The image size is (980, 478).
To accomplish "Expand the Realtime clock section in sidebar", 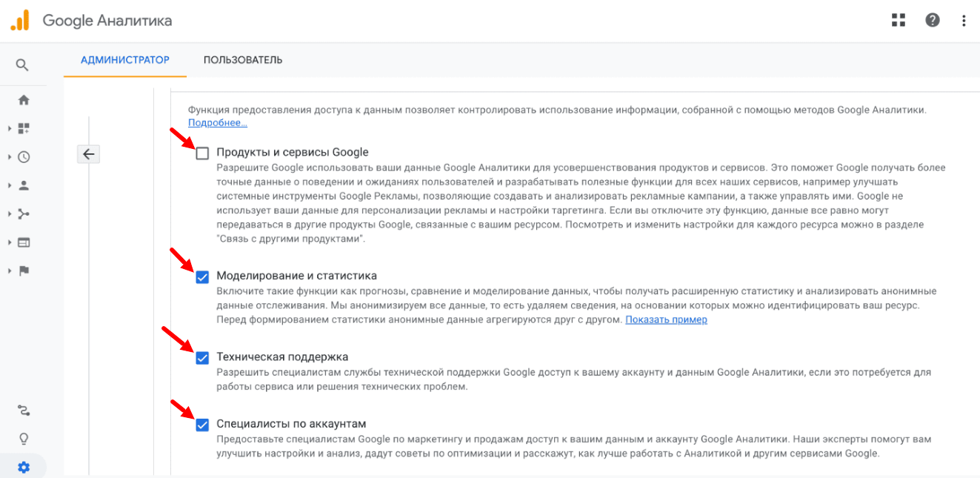I will [24, 157].
